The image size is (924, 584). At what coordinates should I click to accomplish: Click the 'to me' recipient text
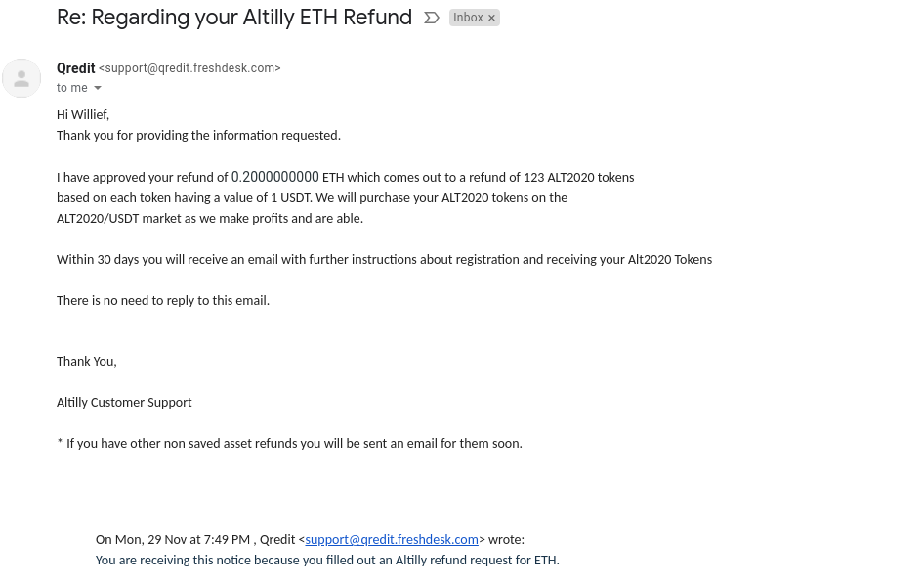pyautogui.click(x=71, y=88)
